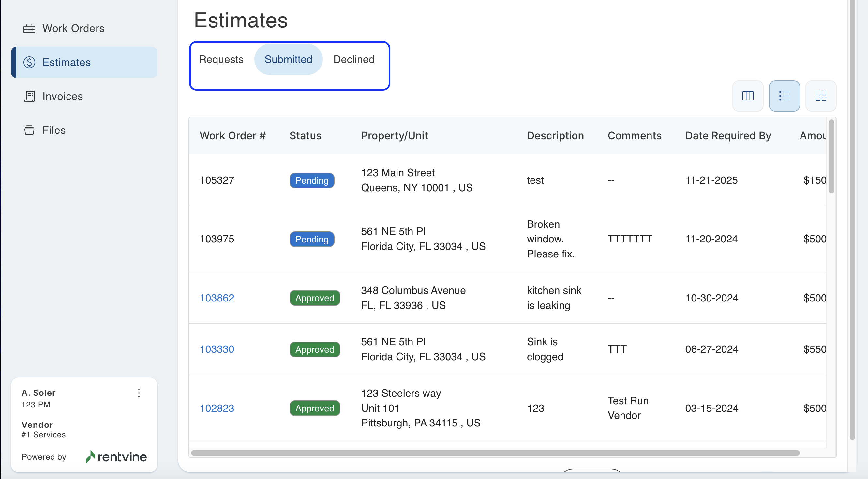Click the table's vertical scrollbar thumb

pos(831,157)
